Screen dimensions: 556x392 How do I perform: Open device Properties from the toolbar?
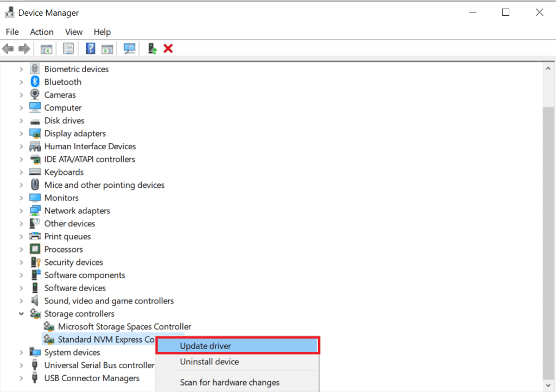[x=68, y=48]
